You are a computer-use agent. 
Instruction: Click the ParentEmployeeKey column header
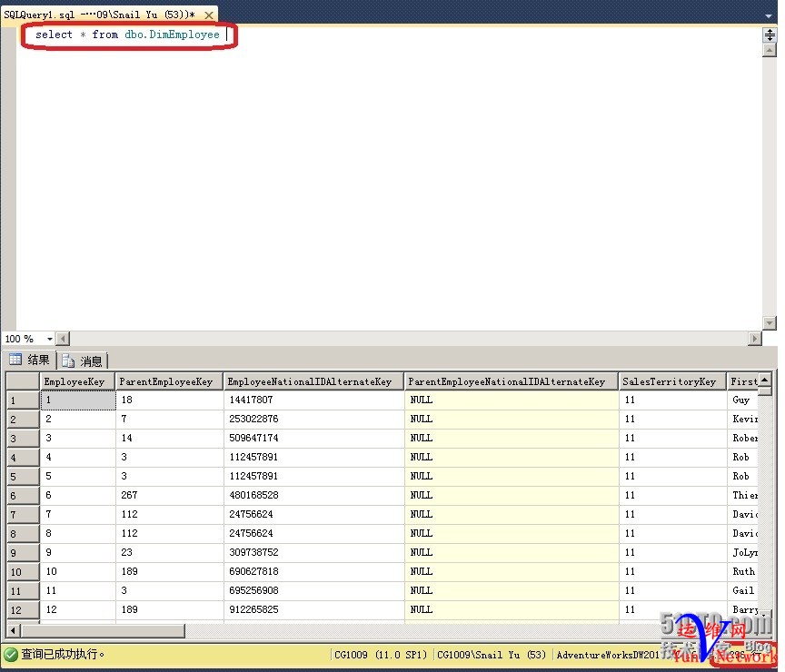[x=169, y=381]
